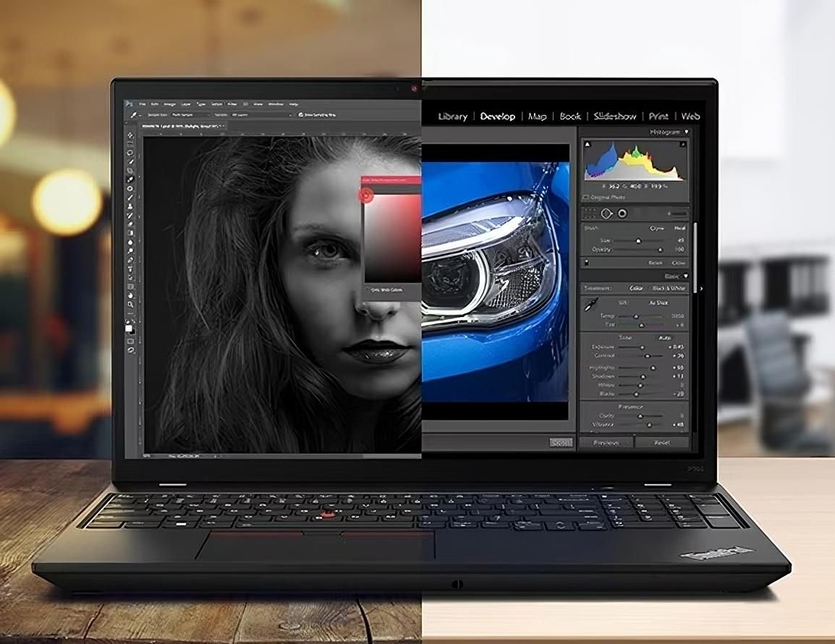Collapse the Histogram panel triangle
The height and width of the screenshot is (644, 835).
point(686,132)
